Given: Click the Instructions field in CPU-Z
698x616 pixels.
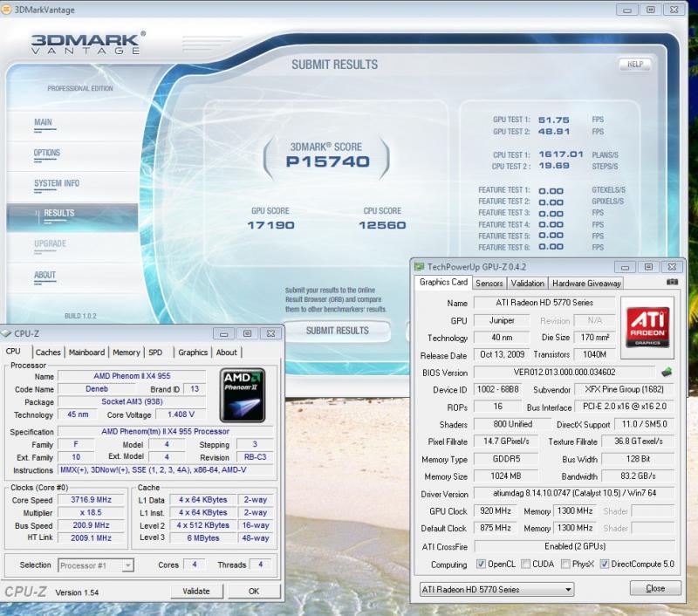Looking at the screenshot, I should click(165, 469).
